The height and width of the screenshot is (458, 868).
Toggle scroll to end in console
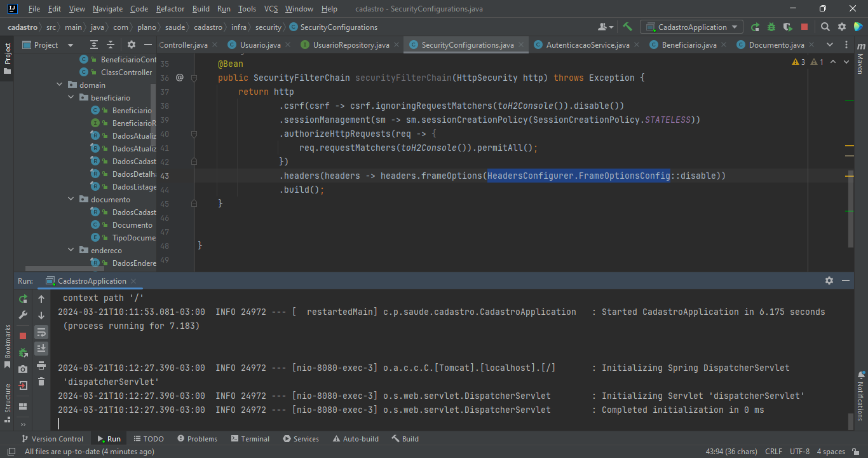pyautogui.click(x=41, y=349)
